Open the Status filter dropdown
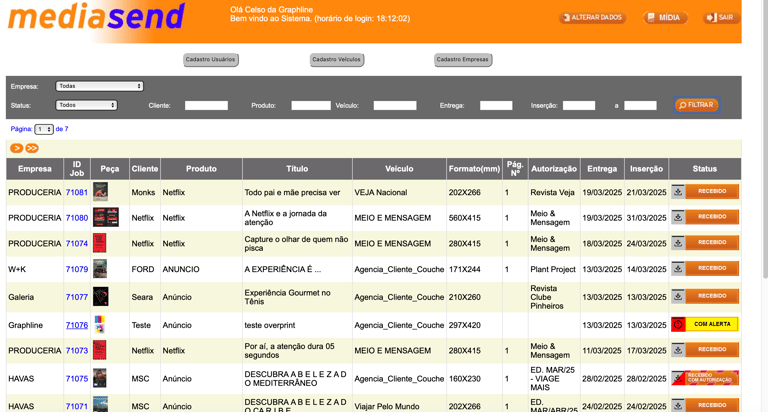Screen dimensions: 768x412 tap(86, 105)
